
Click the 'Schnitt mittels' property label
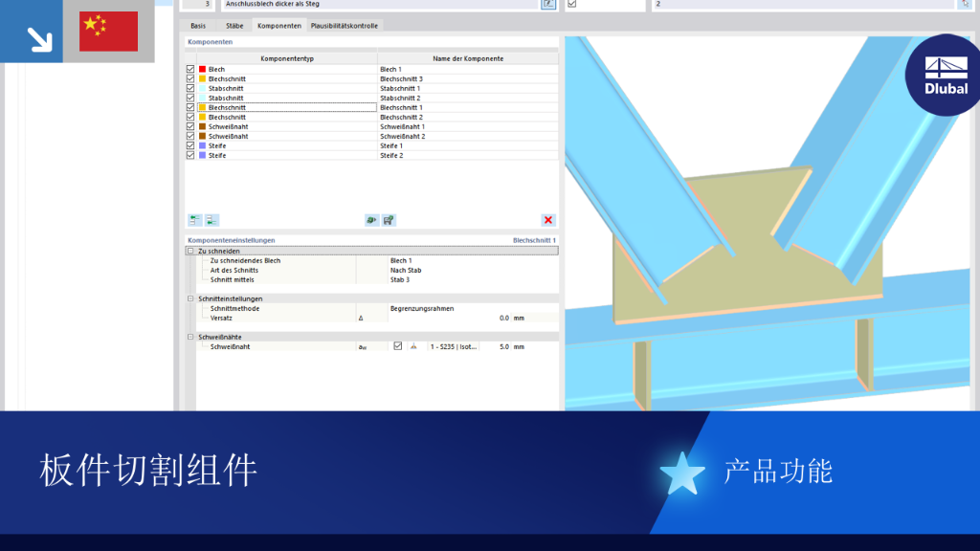233,280
